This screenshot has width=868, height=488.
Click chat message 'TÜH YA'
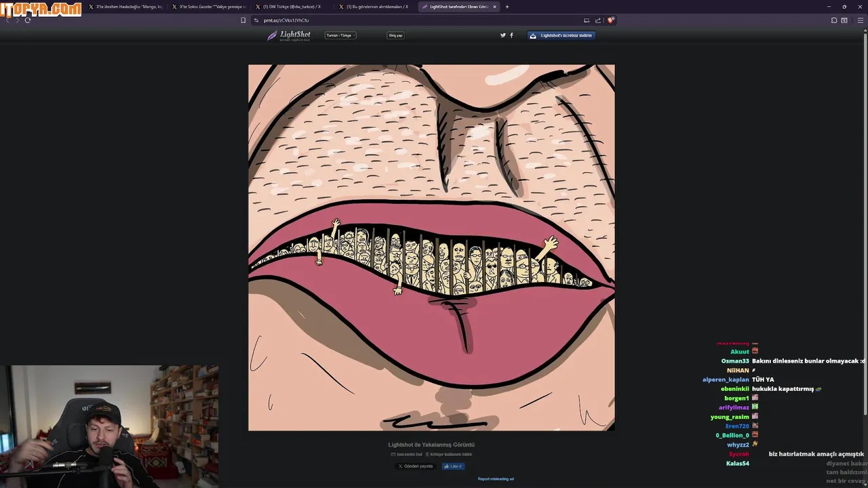(763, 380)
